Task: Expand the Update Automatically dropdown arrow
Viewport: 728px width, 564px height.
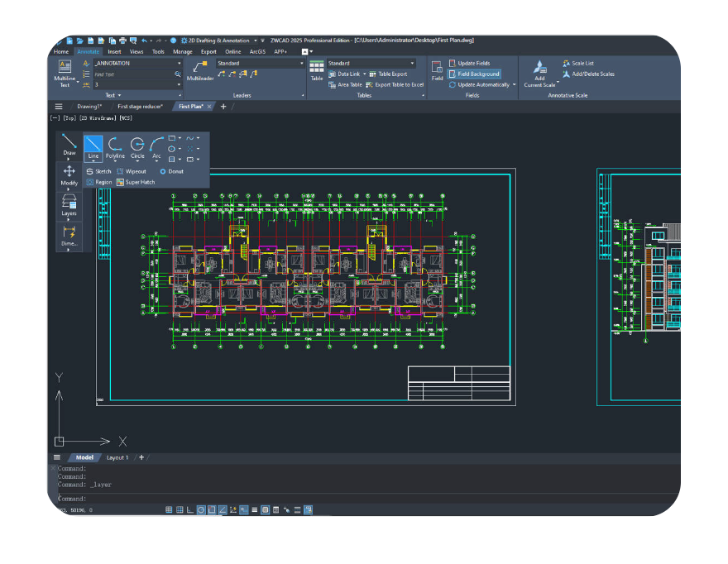Action: click(514, 85)
